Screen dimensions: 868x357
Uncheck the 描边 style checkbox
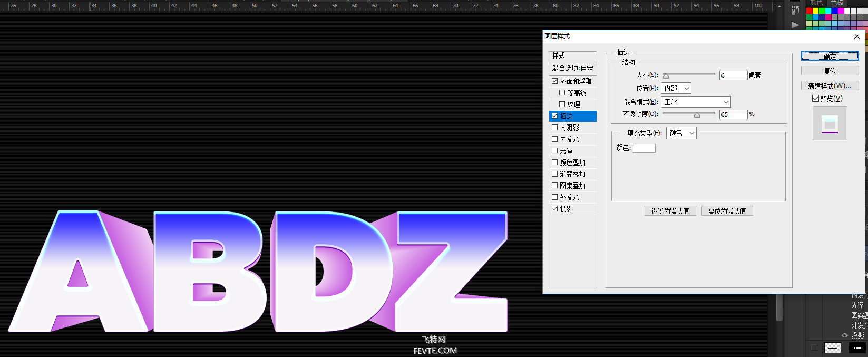[x=555, y=116]
